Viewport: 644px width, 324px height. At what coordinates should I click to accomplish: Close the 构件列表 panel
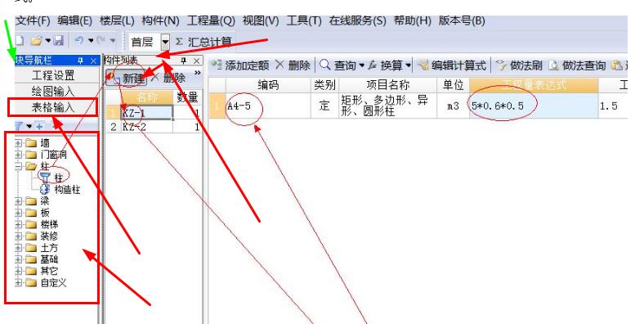[197, 61]
